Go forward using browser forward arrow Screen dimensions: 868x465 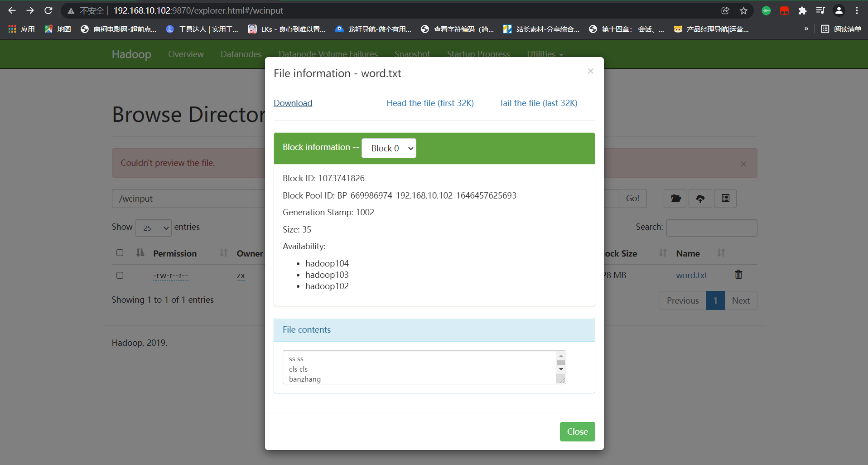(x=30, y=10)
